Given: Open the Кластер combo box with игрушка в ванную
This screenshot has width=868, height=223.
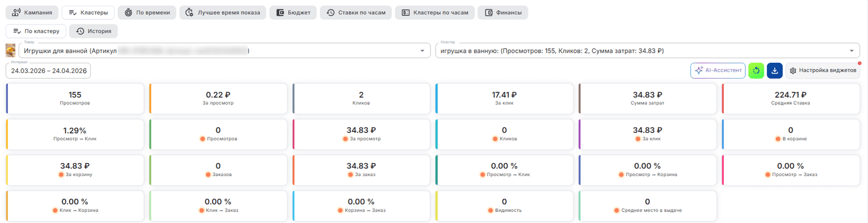Looking at the screenshot, I should click(647, 50).
